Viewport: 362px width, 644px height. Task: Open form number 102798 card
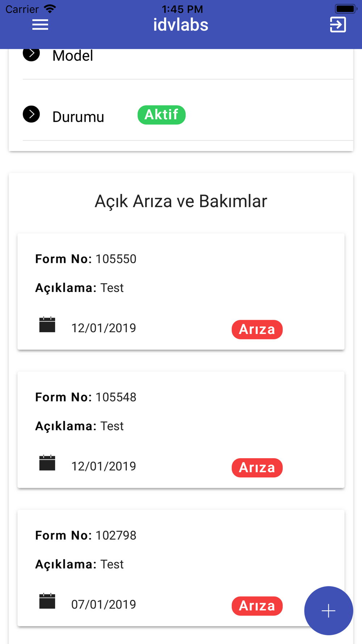[181, 568]
